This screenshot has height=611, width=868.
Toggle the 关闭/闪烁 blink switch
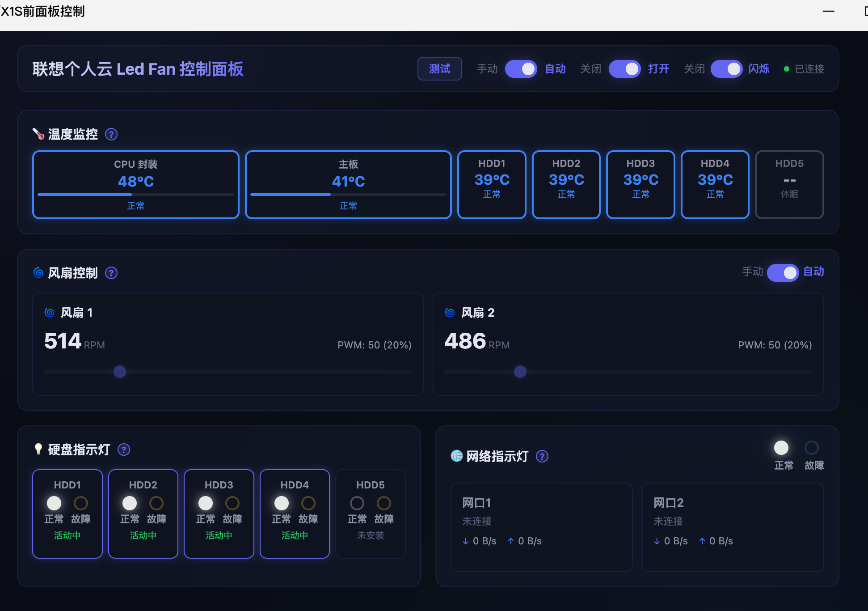726,69
